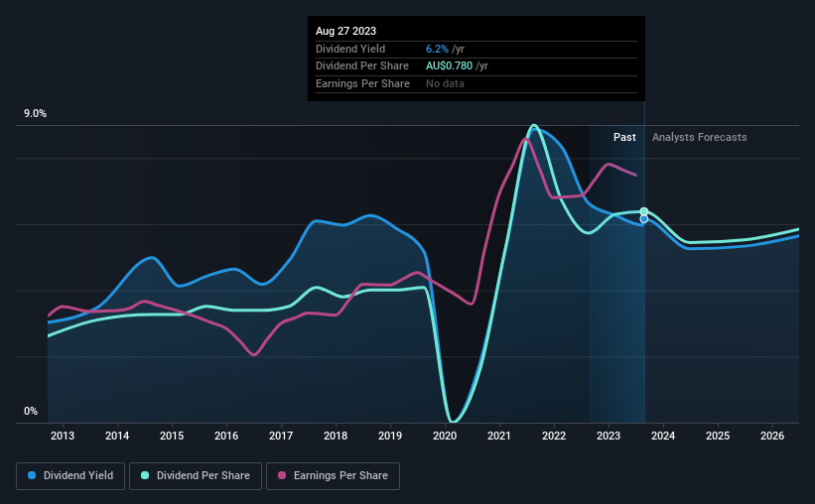Click the Past region label
815x504 pixels.
tap(624, 137)
